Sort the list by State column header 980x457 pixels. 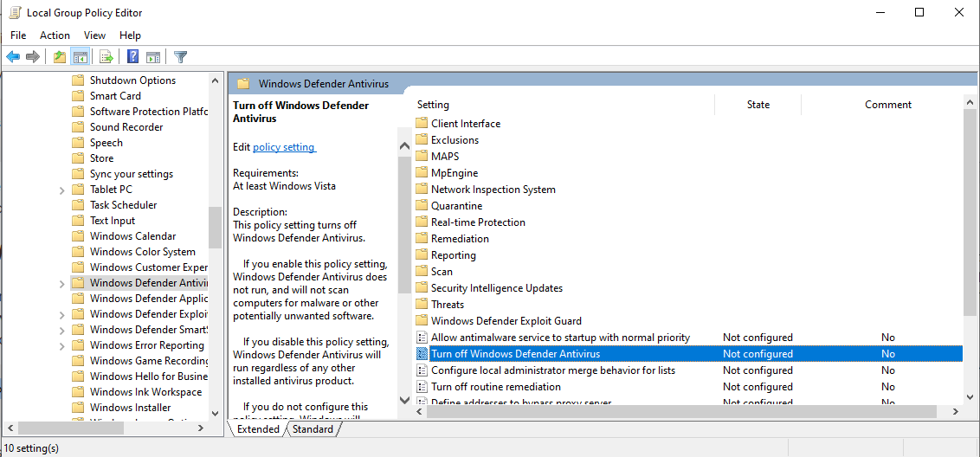pyautogui.click(x=758, y=105)
